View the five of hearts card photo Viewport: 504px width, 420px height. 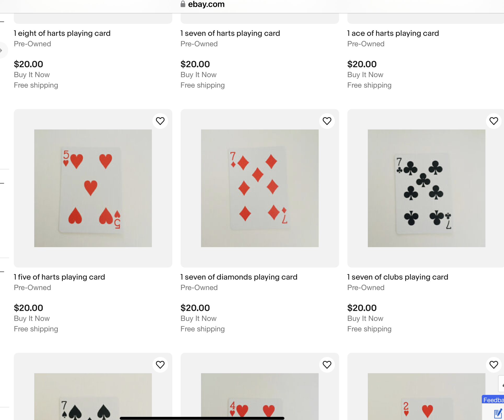(93, 188)
